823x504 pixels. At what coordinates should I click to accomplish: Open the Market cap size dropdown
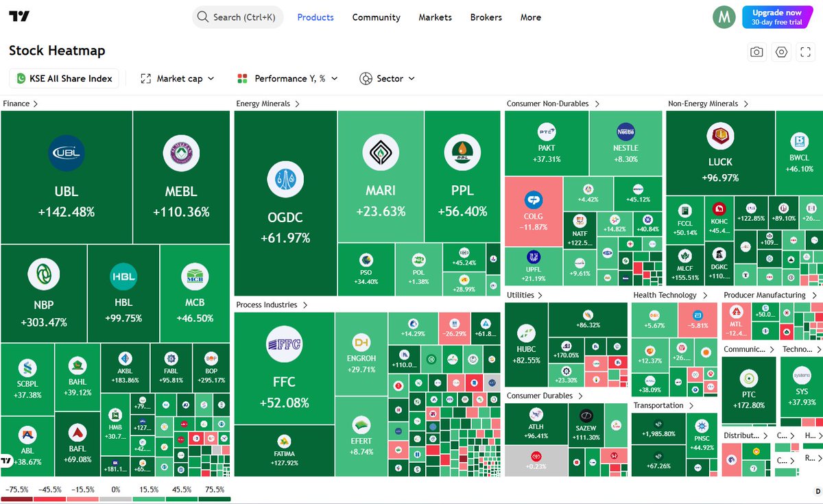(x=178, y=78)
